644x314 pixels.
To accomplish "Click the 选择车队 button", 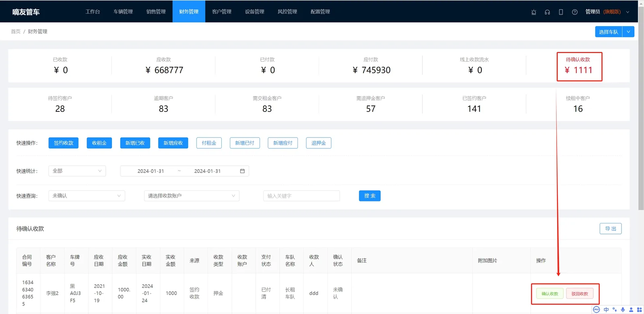I will 609,32.
